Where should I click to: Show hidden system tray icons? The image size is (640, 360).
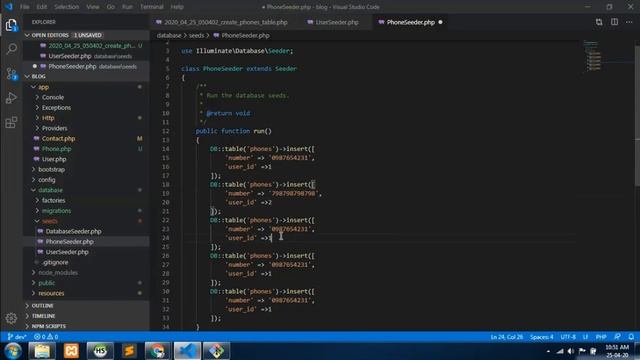pos(548,351)
